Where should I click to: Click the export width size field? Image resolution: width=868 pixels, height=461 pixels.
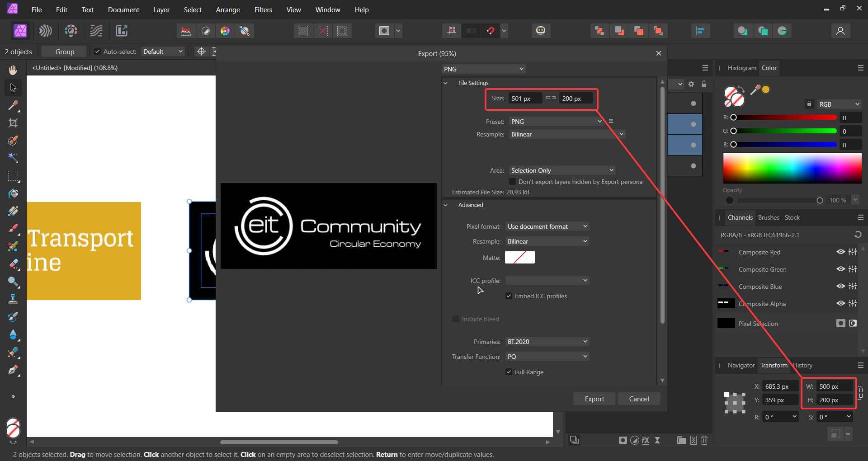pos(525,99)
